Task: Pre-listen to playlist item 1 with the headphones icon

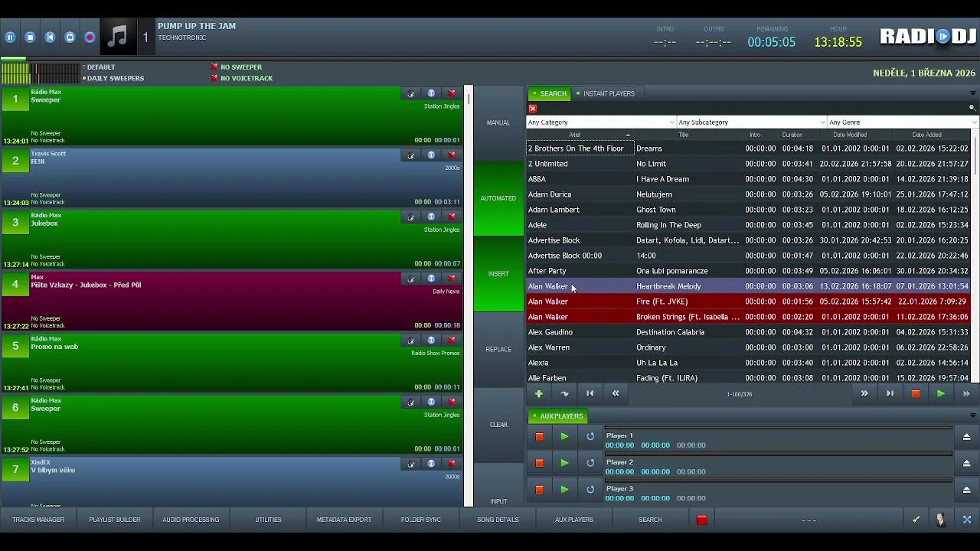Action: [411, 93]
